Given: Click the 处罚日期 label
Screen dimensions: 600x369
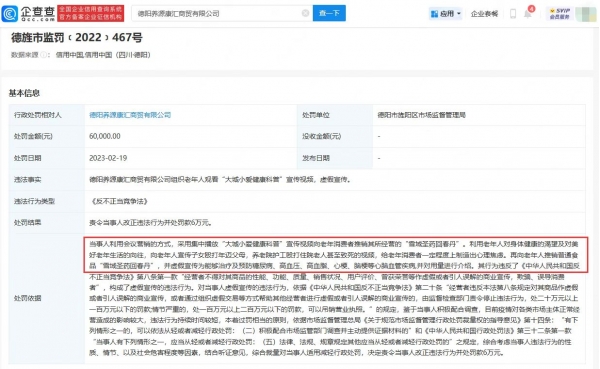Looking at the screenshot, I should (27, 158).
